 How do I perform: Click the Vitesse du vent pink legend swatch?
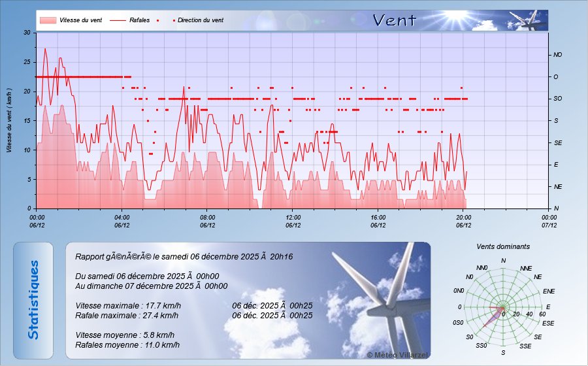point(47,20)
